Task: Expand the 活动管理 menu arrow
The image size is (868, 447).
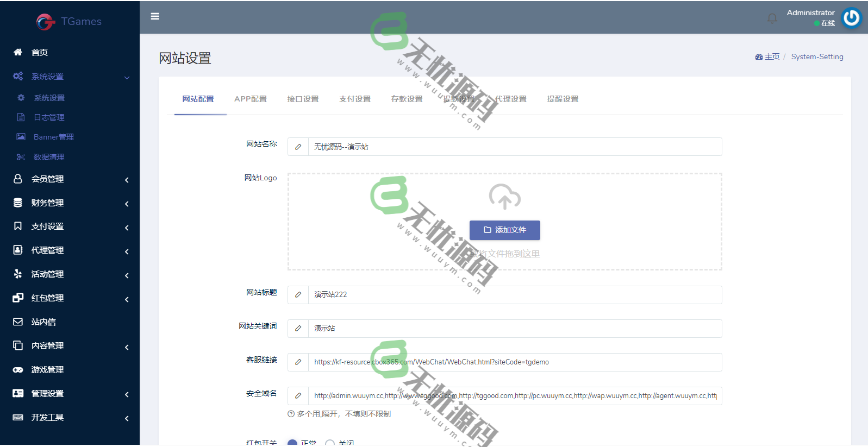Action: (127, 275)
